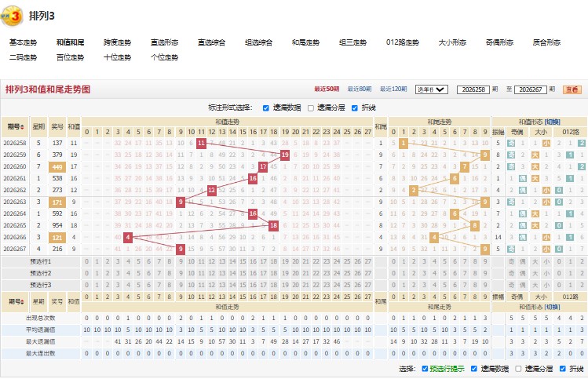
Task: Select 大 cell in 预选行2 row
Action: point(535,273)
